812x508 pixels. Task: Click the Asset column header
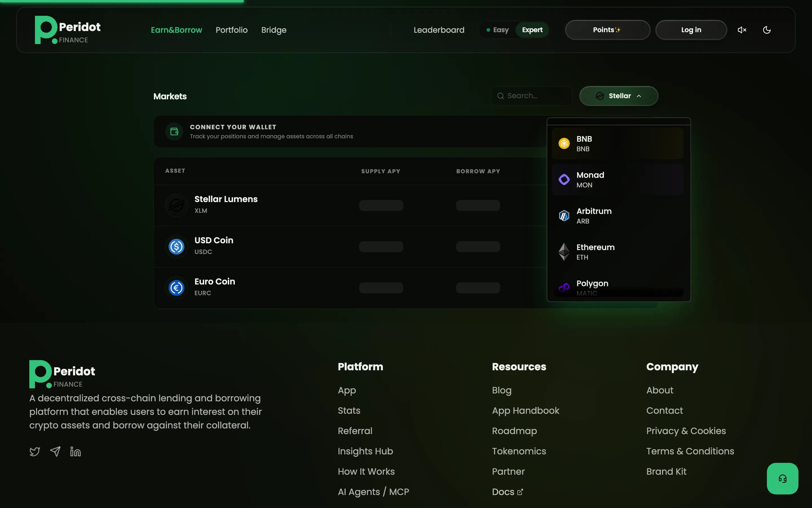(175, 171)
